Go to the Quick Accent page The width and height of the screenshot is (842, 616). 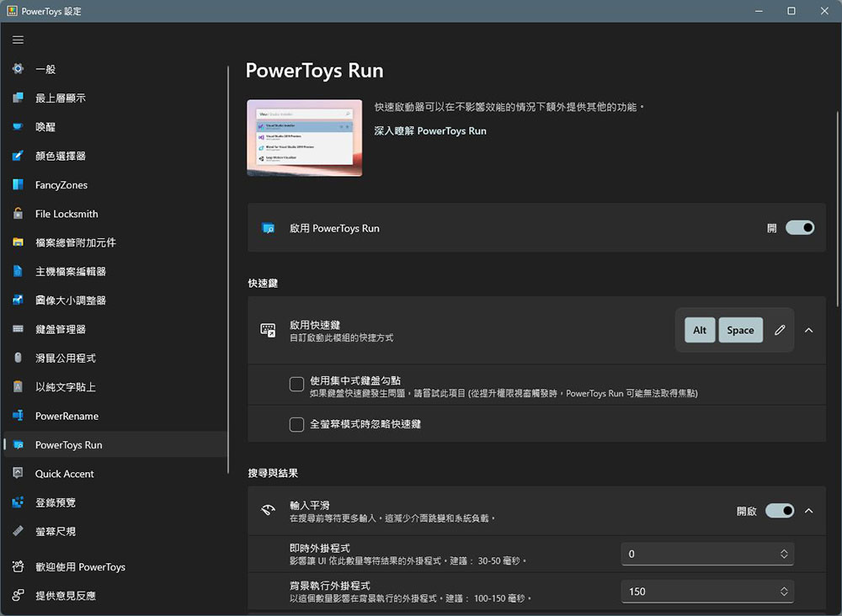(x=65, y=474)
